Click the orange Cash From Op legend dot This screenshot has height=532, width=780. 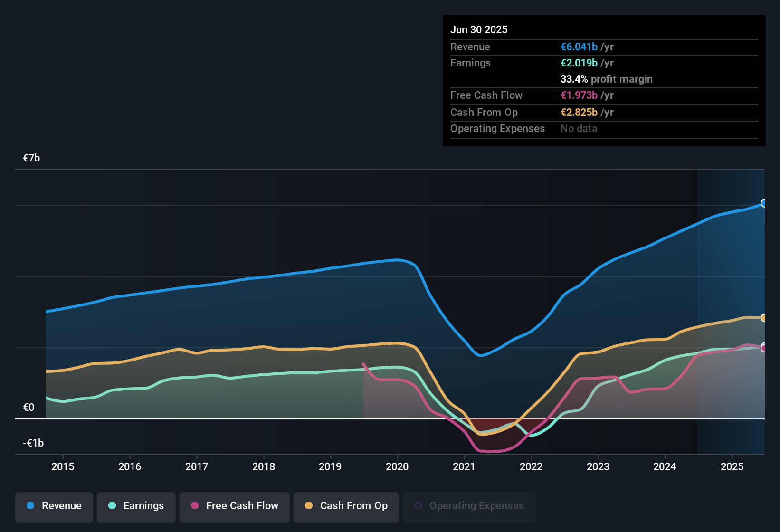[309, 506]
